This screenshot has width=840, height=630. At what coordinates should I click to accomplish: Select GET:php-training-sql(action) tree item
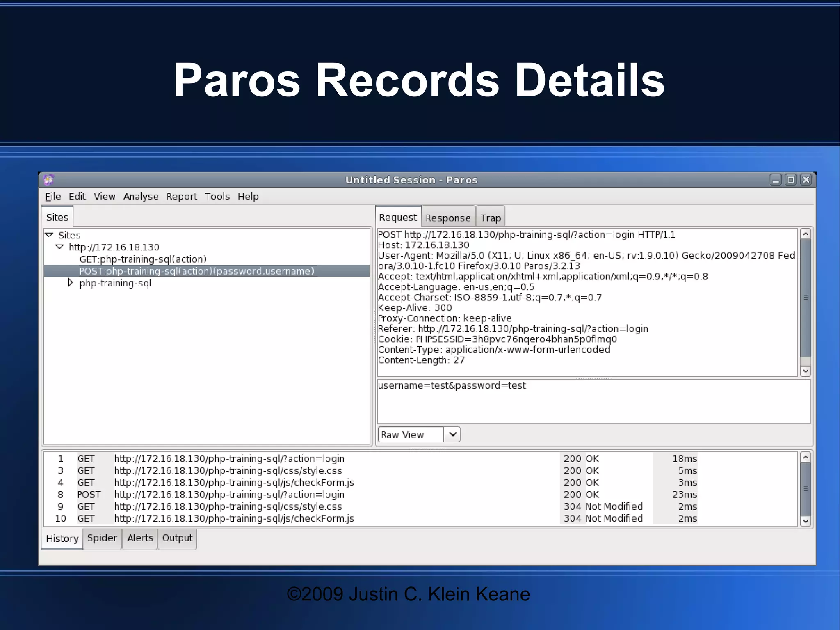click(x=143, y=259)
